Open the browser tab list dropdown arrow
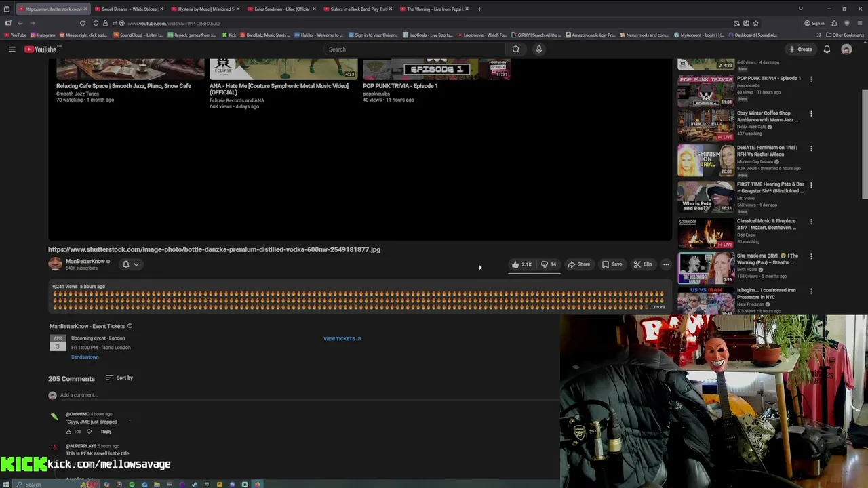This screenshot has height=488, width=868. tap(800, 9)
